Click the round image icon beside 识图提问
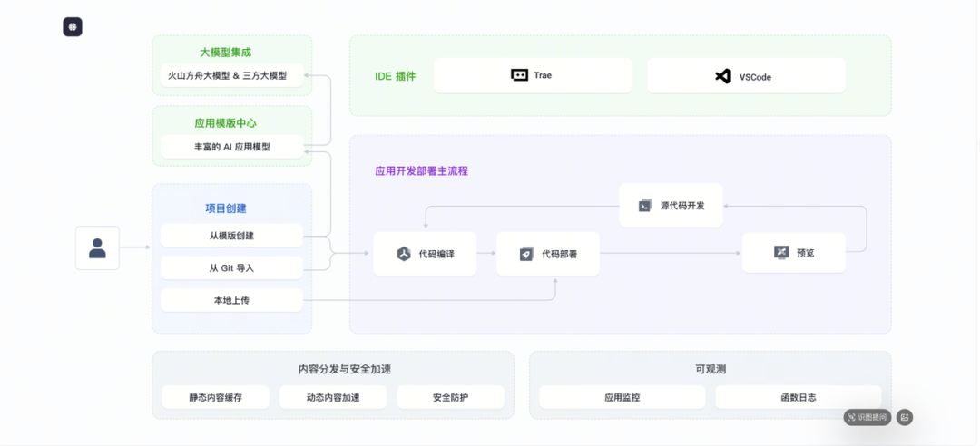980x446 pixels. pos(905,417)
